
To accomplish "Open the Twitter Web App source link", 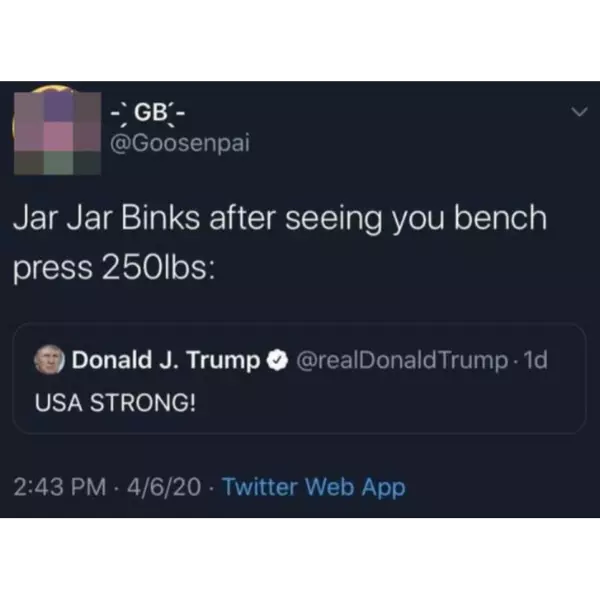I will pyautogui.click(x=314, y=488).
